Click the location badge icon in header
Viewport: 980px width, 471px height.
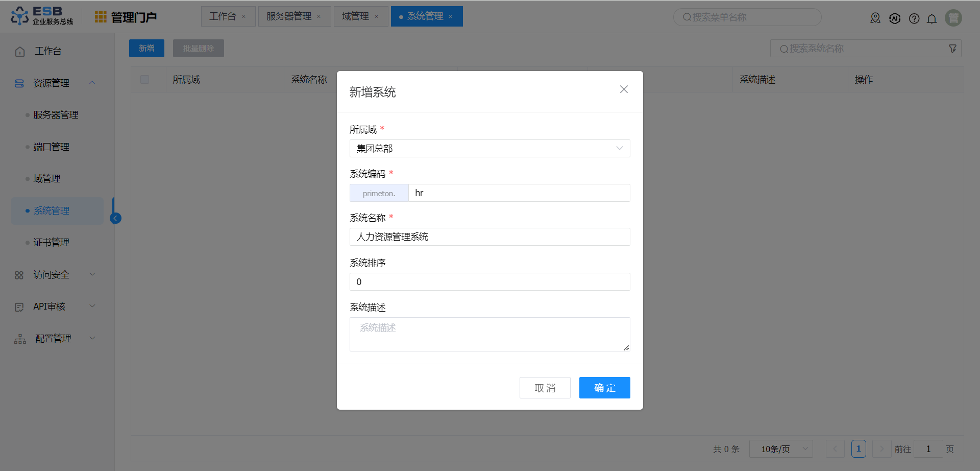[875, 18]
